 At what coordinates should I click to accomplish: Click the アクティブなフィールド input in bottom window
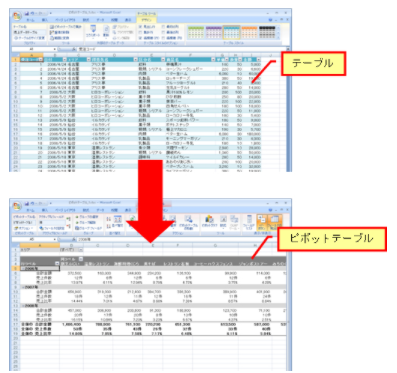[x=51, y=222]
